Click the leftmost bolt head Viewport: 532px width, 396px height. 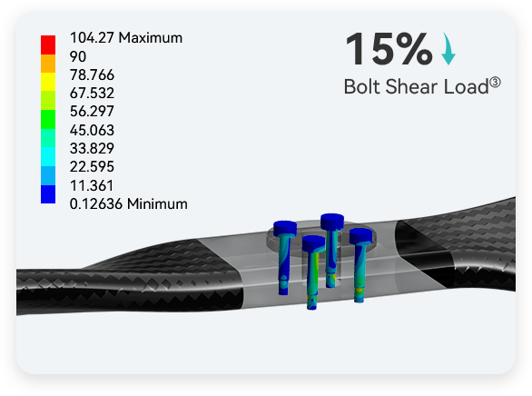click(285, 228)
